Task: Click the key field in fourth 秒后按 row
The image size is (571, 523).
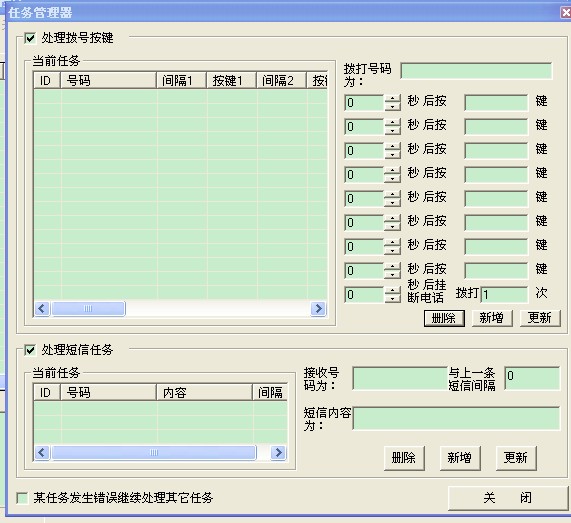Action: point(496,175)
